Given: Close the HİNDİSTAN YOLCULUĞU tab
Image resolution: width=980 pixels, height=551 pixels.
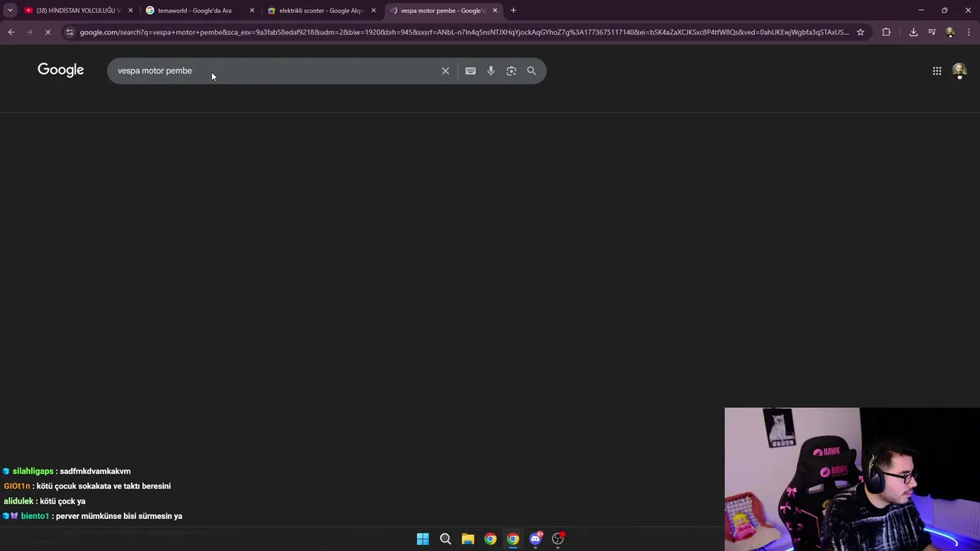Looking at the screenshot, I should click(130, 11).
